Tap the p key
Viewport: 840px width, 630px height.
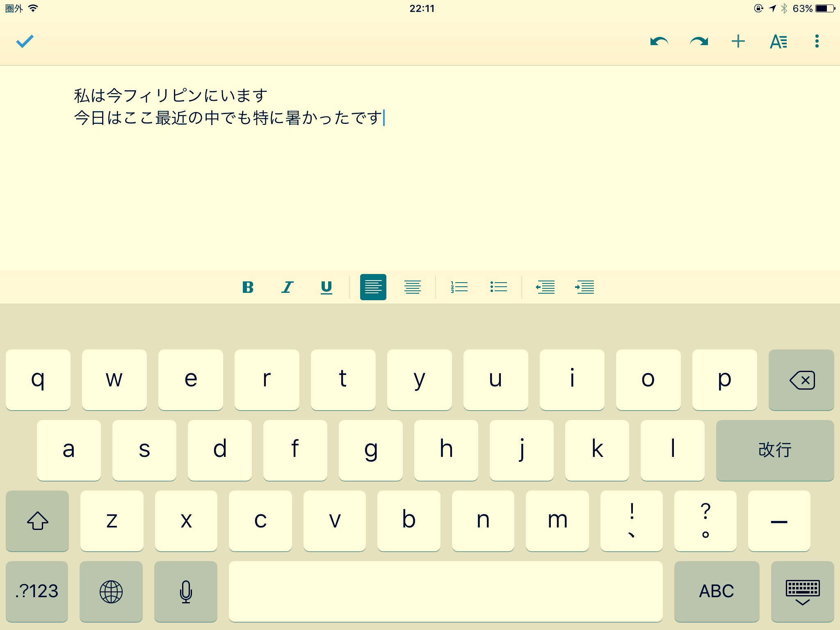pos(725,380)
